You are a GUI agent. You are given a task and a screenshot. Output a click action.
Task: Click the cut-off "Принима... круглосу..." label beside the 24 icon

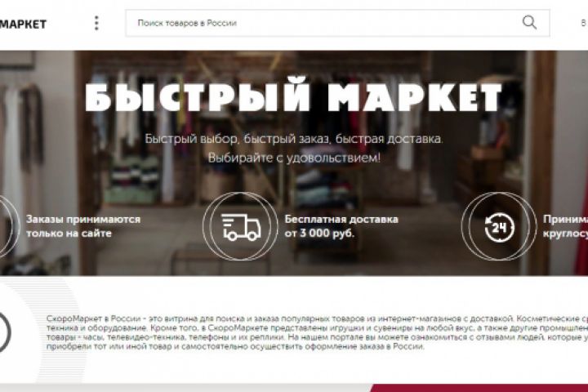coord(565,226)
